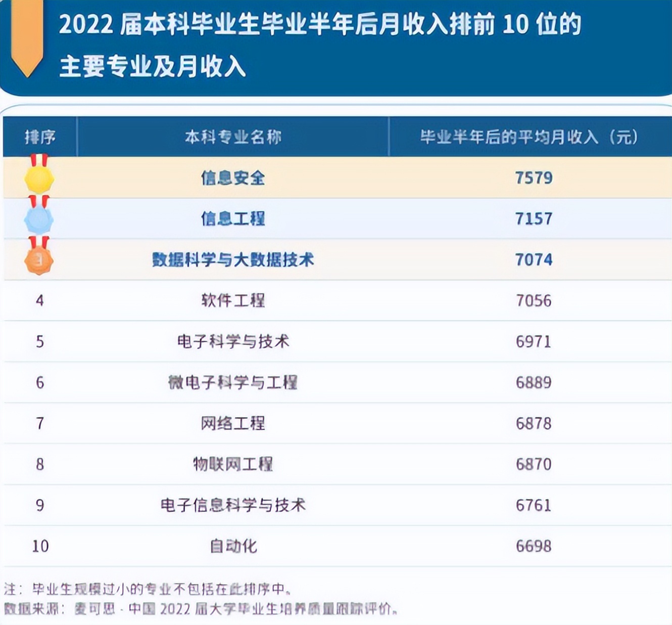The width and height of the screenshot is (672, 625).
Task: Select the highlighted yellow first-place row
Action: click(x=333, y=177)
